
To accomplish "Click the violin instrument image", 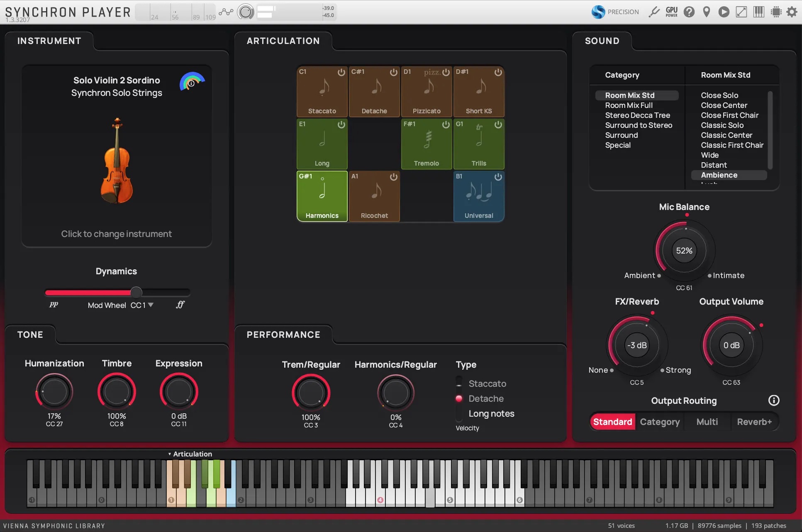I will click(117, 161).
